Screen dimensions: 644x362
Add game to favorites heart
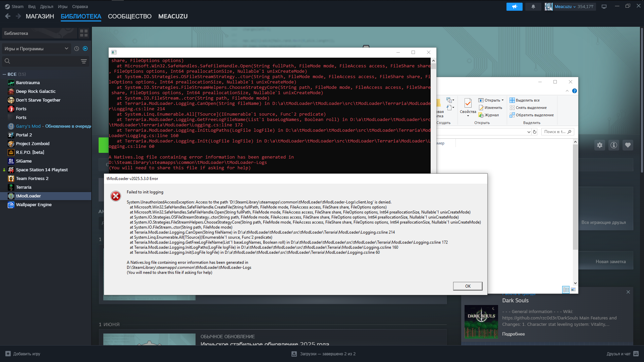click(628, 145)
